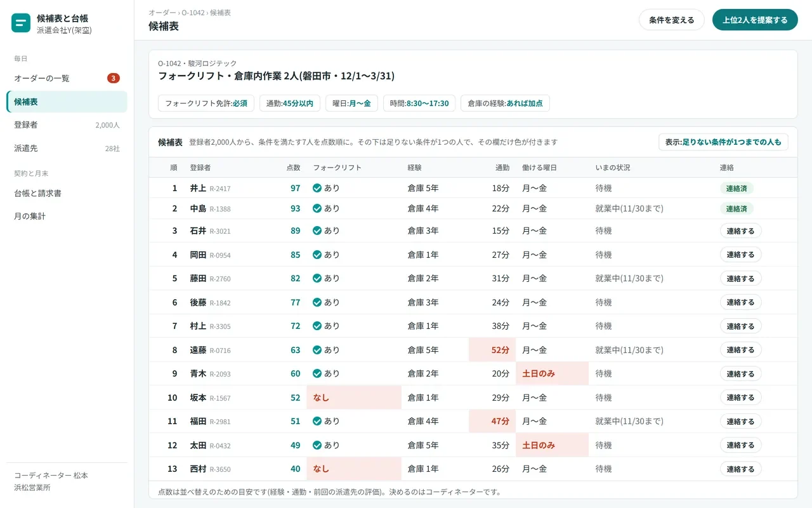This screenshot has width=812, height=508.
Task: Click highlighted 47分 cell for 福田
Action: 492,421
